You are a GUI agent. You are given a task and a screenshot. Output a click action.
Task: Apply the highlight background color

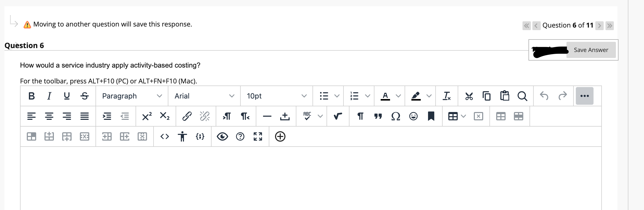point(416,96)
